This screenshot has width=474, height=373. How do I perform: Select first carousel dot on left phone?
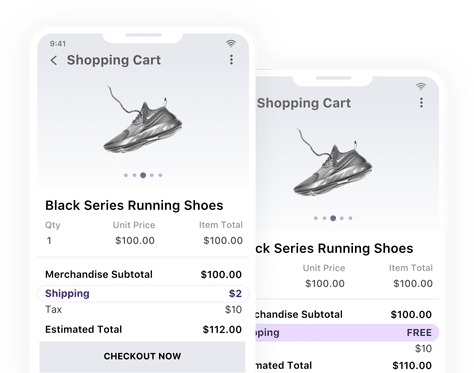click(126, 175)
